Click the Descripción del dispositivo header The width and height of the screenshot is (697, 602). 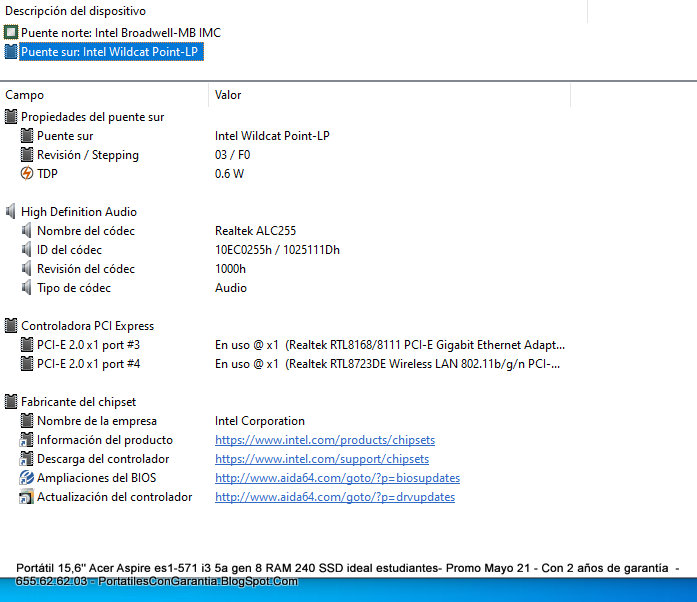pos(76,11)
